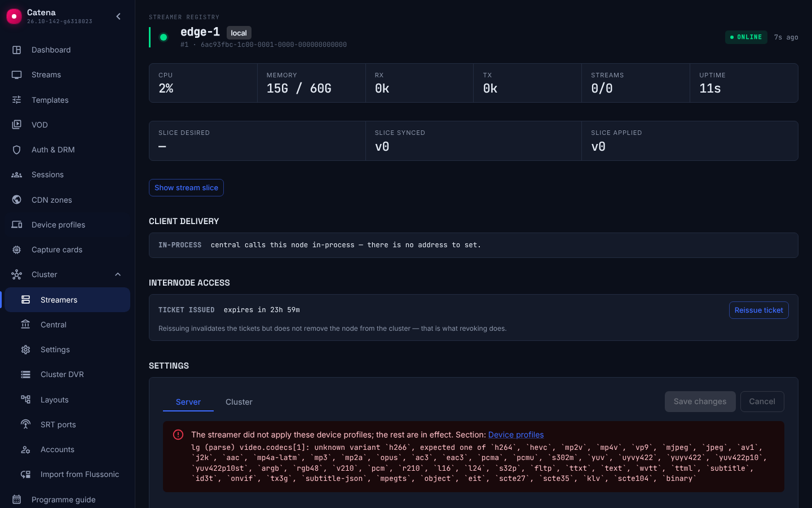
Task: Open the VOD library icon
Action: 17,125
